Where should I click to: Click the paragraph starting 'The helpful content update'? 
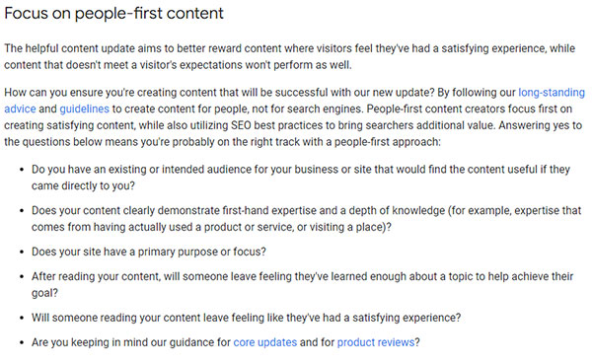coord(289,56)
